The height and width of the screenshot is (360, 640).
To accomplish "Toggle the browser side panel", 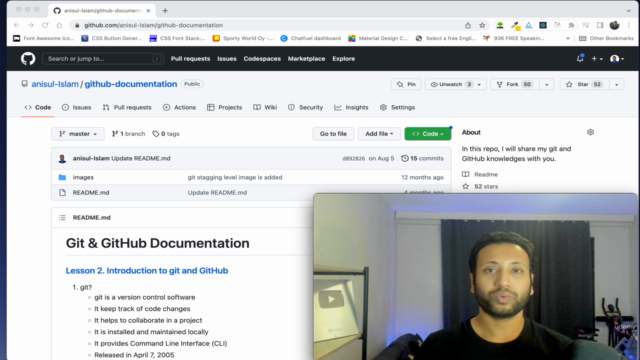I will [x=600, y=25].
